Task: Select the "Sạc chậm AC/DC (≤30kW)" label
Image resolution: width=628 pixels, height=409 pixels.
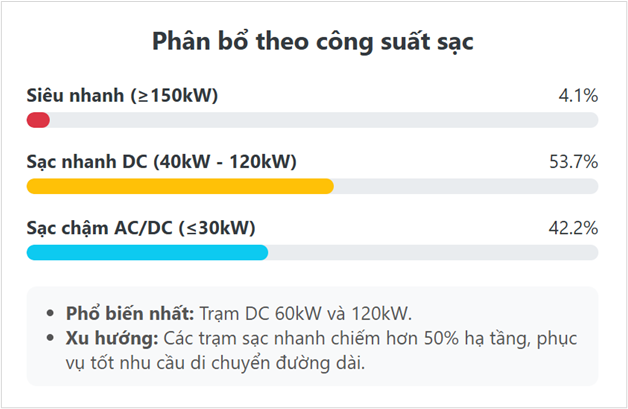Action: (x=141, y=228)
